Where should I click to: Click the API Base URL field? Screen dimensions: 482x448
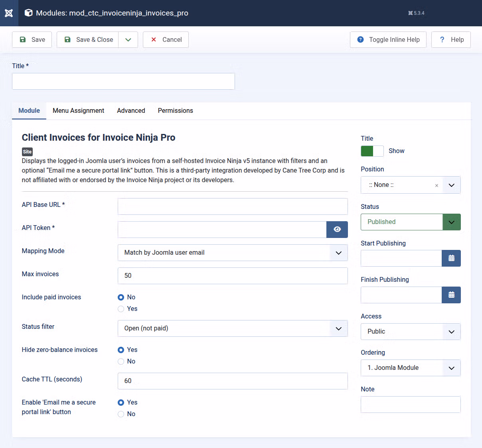point(233,206)
